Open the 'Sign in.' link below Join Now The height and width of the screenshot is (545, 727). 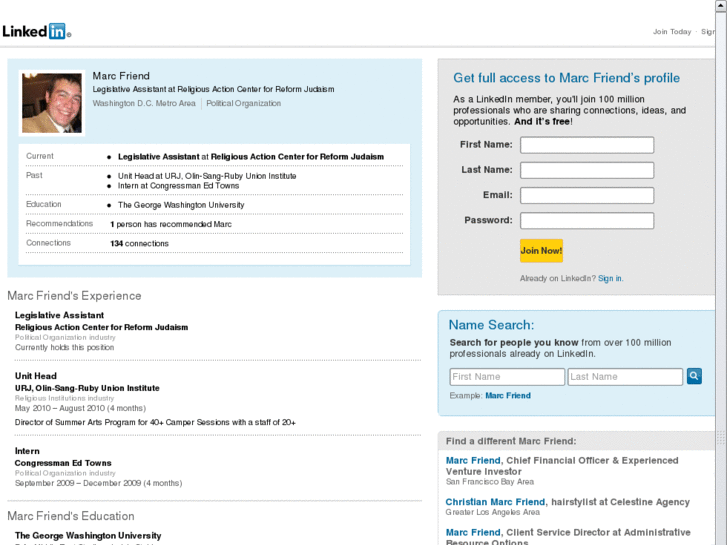tap(610, 278)
